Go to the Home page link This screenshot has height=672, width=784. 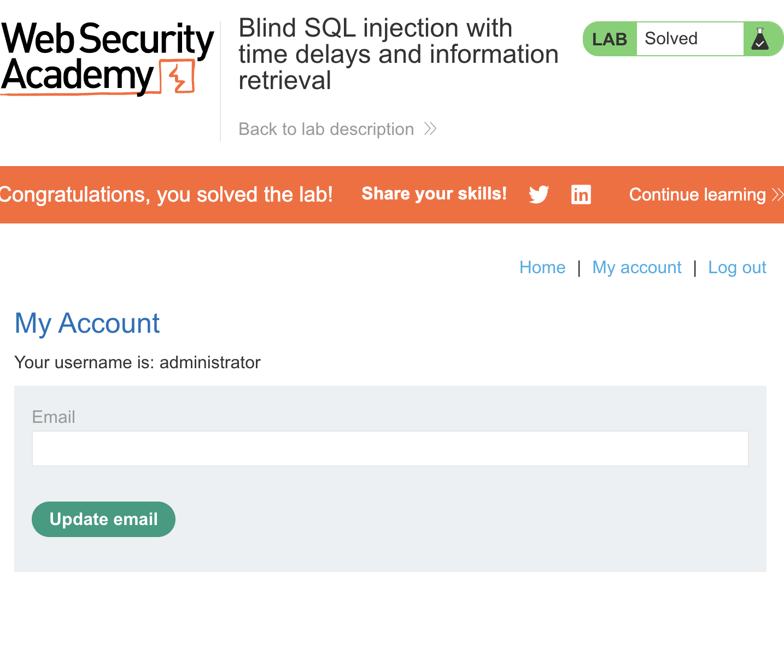542,267
